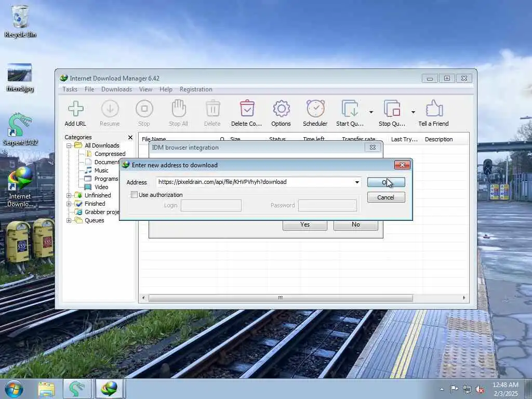Click the Stop Queue toolbar icon

[392, 109]
